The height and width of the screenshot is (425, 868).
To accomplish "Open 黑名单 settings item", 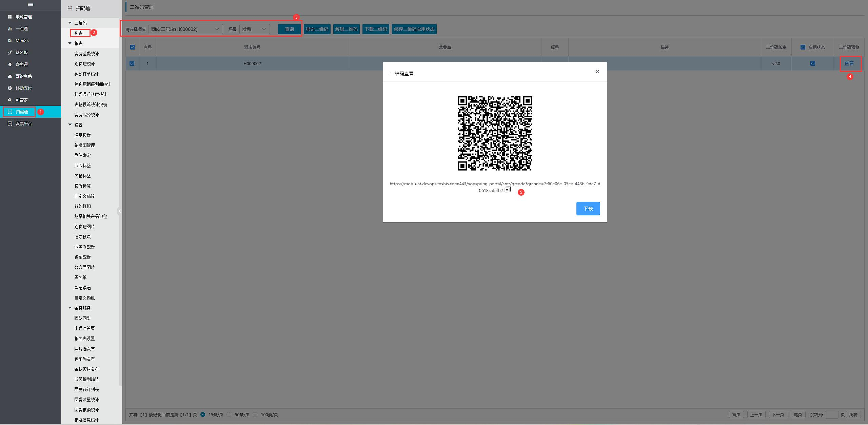I will [80, 277].
